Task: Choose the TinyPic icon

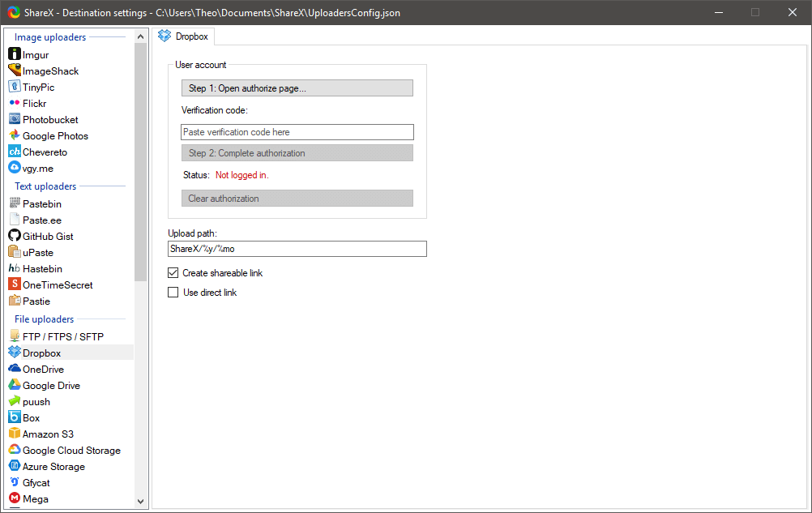Action: click(15, 87)
